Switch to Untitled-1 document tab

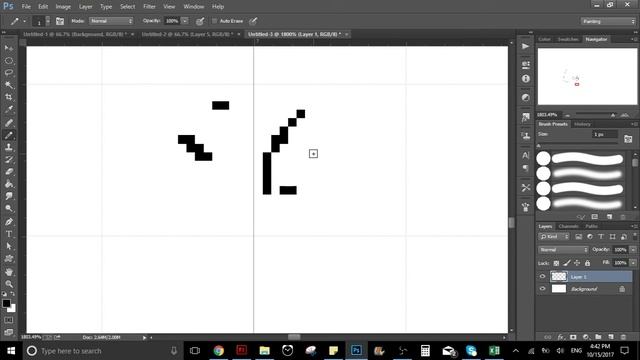pyautogui.click(x=75, y=34)
